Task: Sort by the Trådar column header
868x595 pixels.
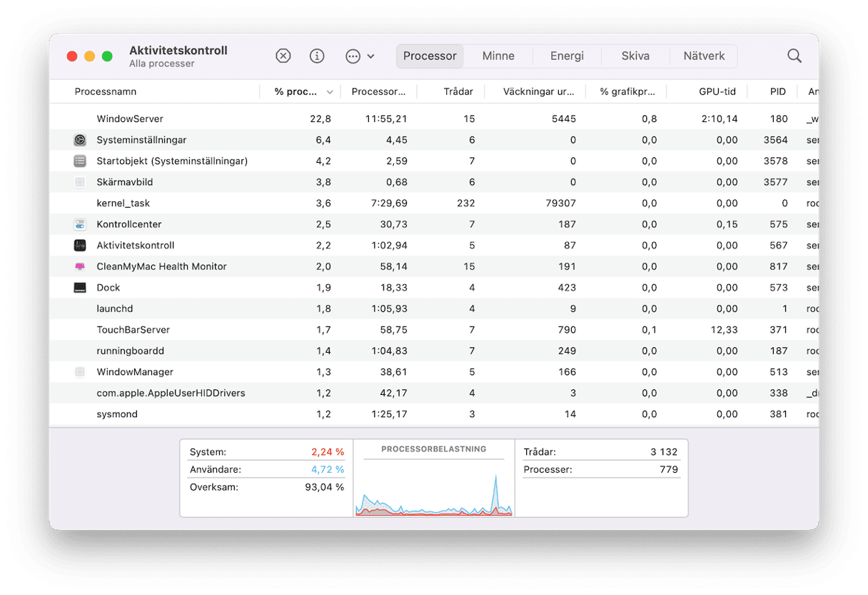Action: pyautogui.click(x=458, y=91)
